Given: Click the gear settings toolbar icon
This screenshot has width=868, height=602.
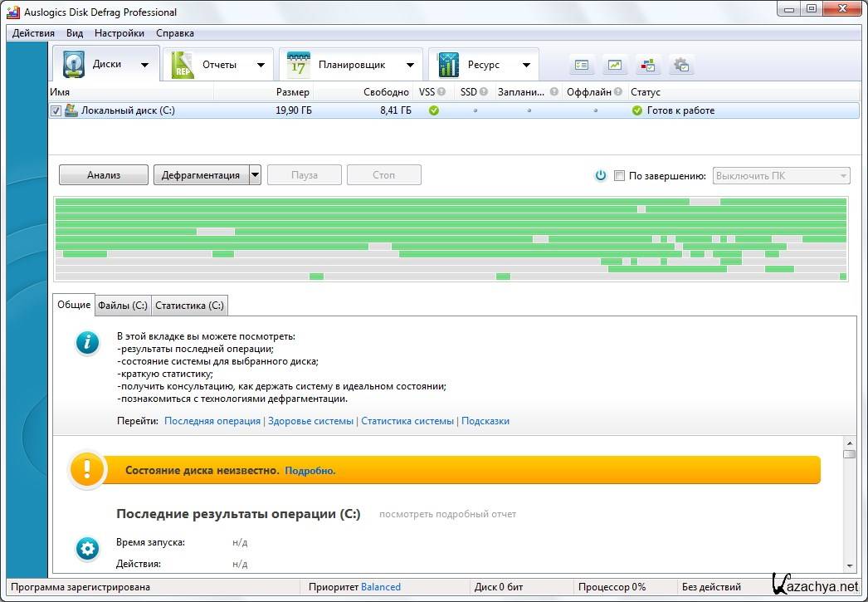Looking at the screenshot, I should coord(681,65).
